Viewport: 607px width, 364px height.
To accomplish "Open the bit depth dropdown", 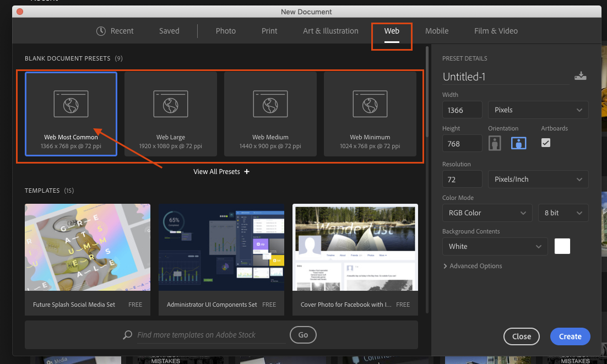I will (563, 213).
